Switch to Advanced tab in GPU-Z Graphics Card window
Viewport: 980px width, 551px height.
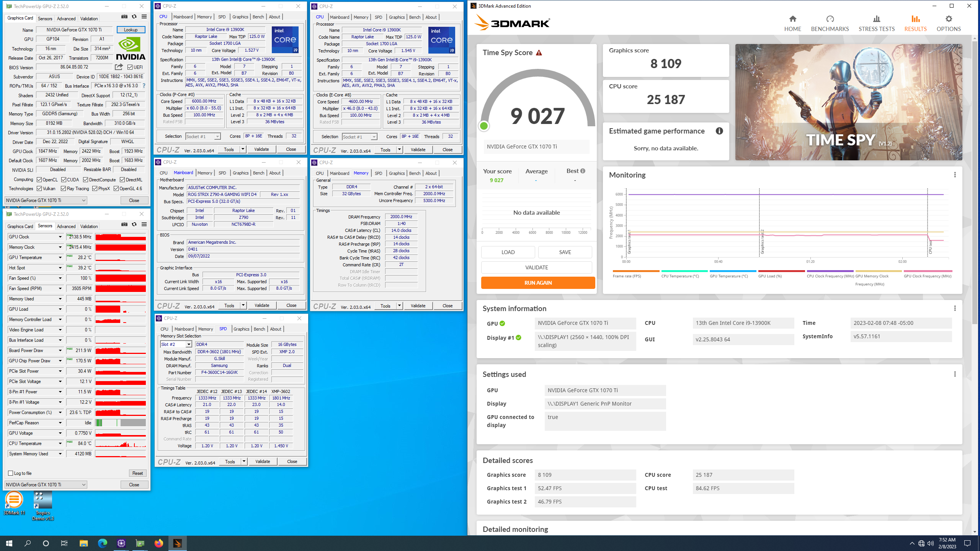66,18
